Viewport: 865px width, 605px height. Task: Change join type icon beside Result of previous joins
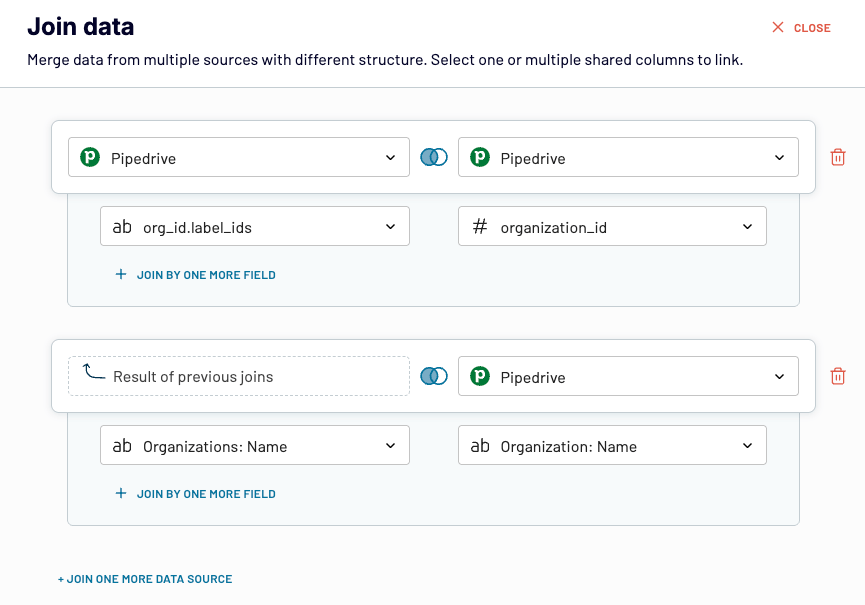pyautogui.click(x=434, y=376)
